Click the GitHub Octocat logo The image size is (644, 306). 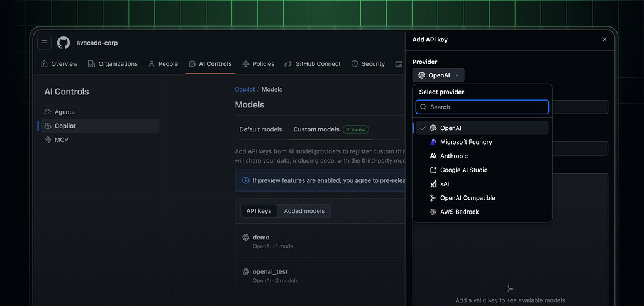tap(64, 43)
